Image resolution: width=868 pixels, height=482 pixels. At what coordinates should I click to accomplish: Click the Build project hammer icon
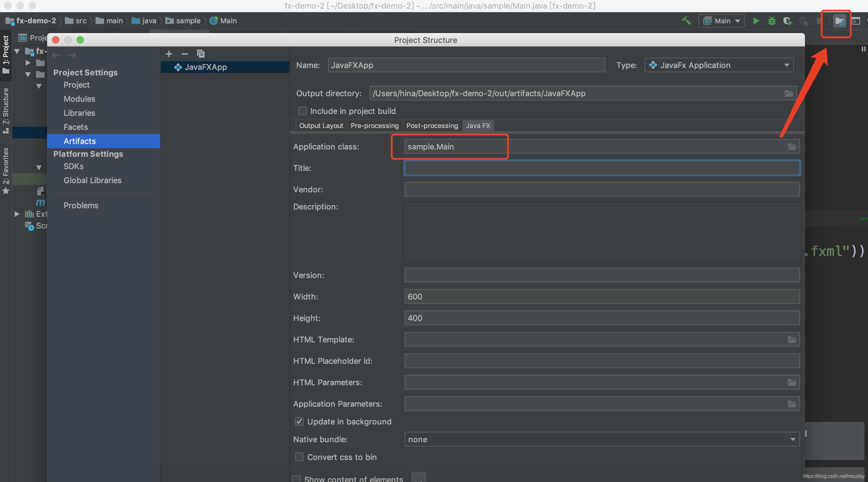coord(687,21)
